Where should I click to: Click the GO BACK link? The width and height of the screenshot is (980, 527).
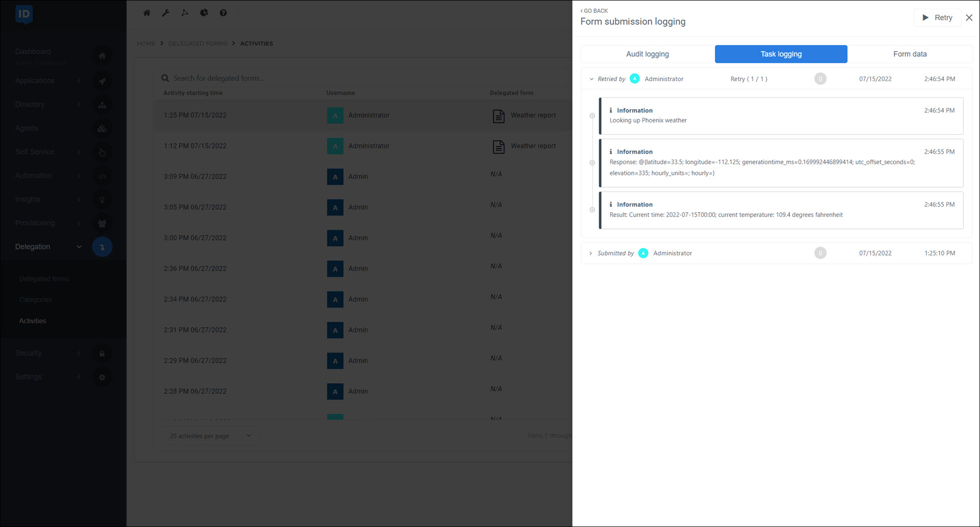coord(594,11)
